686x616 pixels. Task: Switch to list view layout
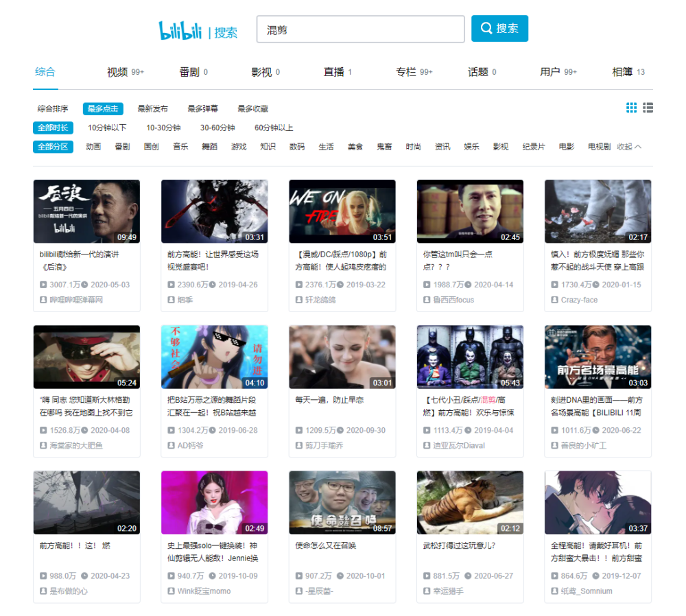coord(648,108)
